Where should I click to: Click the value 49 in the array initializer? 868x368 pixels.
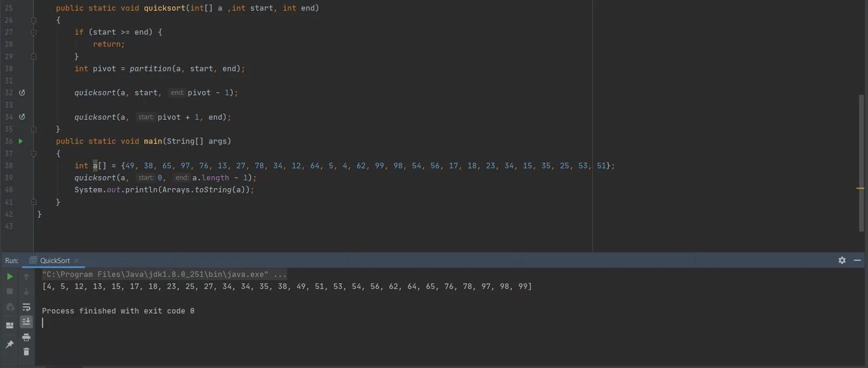coord(130,166)
